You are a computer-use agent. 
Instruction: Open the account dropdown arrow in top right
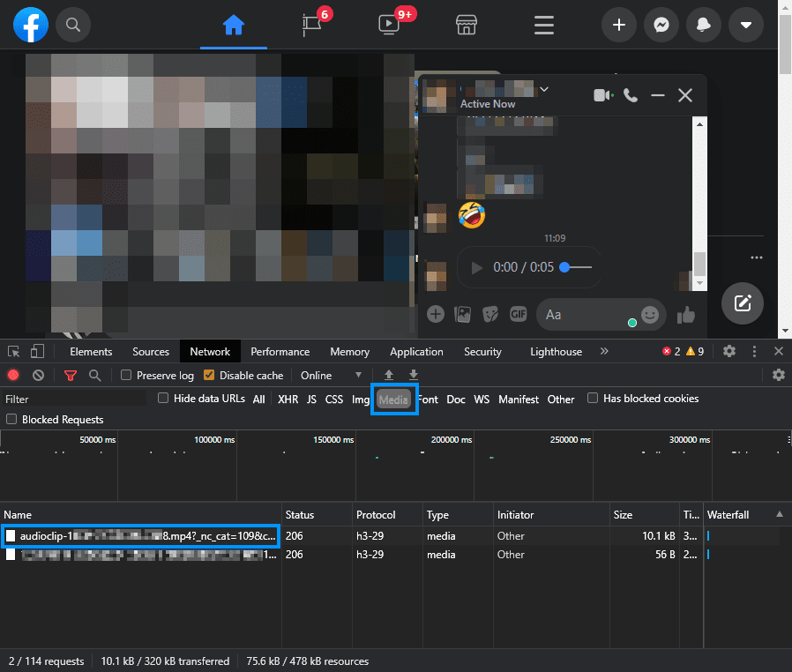click(x=745, y=24)
